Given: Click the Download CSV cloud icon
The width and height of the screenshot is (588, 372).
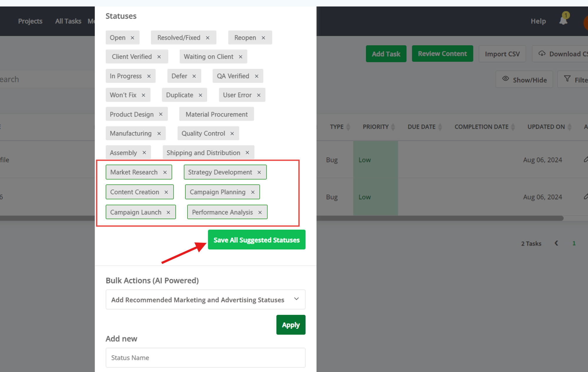Looking at the screenshot, I should [x=542, y=54].
